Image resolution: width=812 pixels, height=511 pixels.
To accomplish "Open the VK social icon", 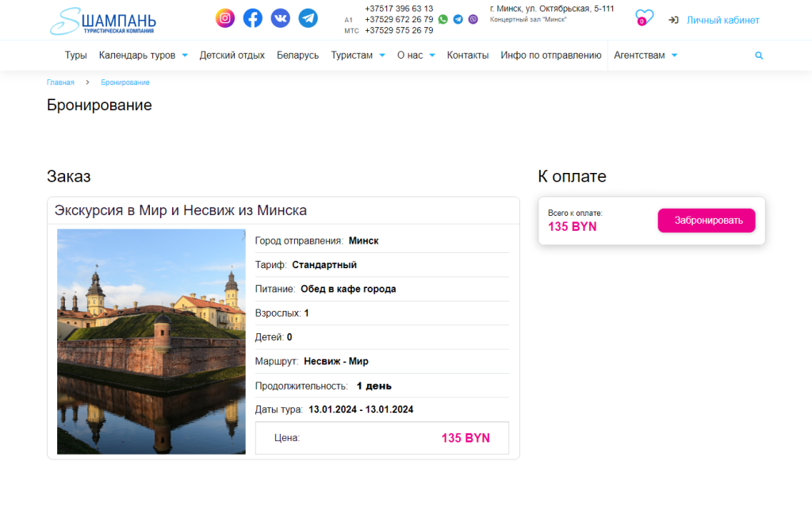I will [x=280, y=18].
